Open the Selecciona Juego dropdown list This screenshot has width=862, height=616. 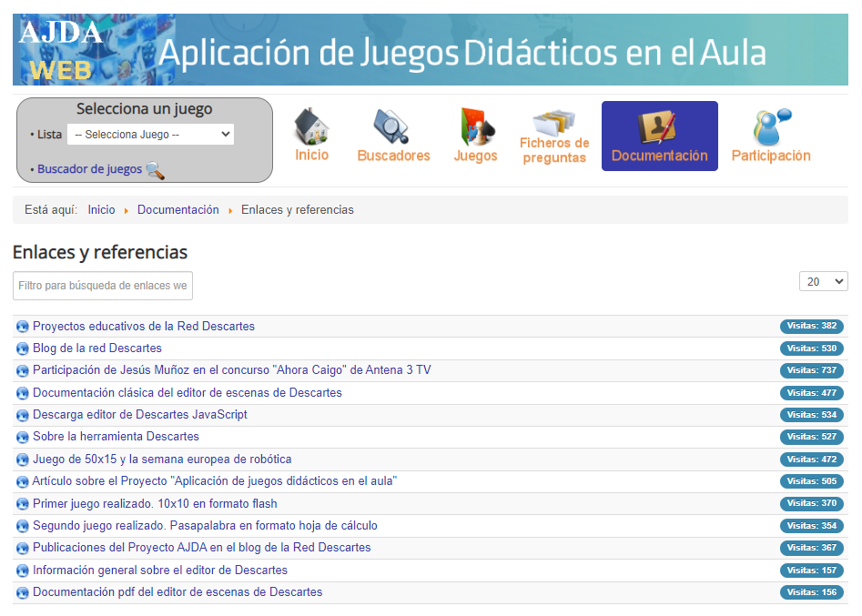click(150, 135)
